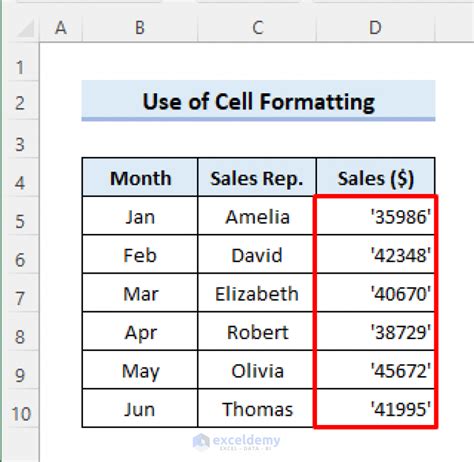Select the cell containing 'Mar'
The width and height of the screenshot is (474, 462).
click(x=140, y=293)
